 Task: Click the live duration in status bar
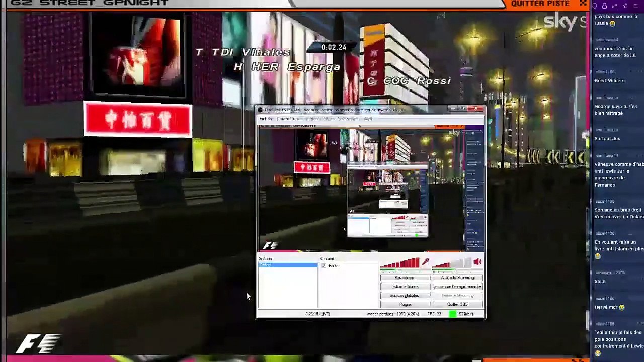[317, 314]
